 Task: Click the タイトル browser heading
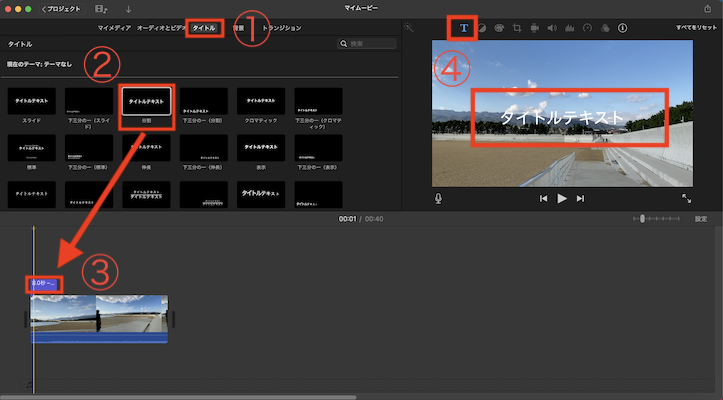pos(20,44)
